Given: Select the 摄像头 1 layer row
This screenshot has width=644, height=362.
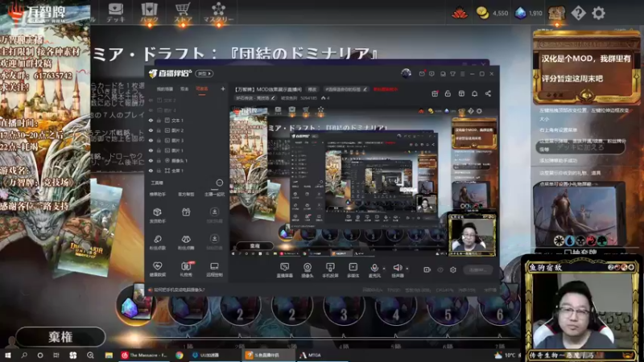Looking at the screenshot, I should tap(187, 160).
